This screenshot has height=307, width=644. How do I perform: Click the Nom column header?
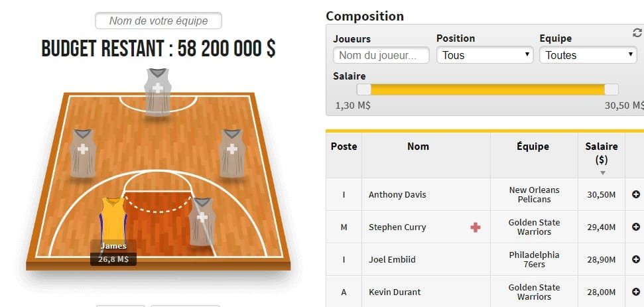point(418,147)
